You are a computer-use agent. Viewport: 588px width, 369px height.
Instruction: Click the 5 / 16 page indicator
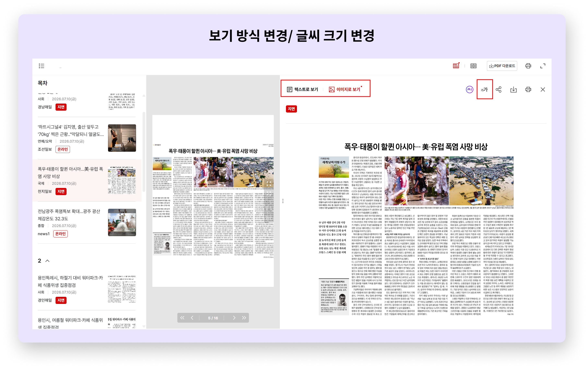coord(213,318)
